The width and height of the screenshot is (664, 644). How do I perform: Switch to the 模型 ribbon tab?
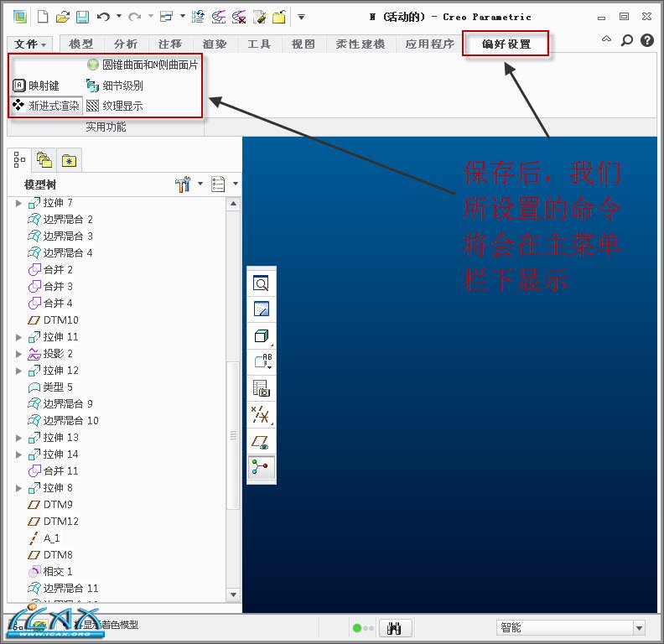pos(80,44)
